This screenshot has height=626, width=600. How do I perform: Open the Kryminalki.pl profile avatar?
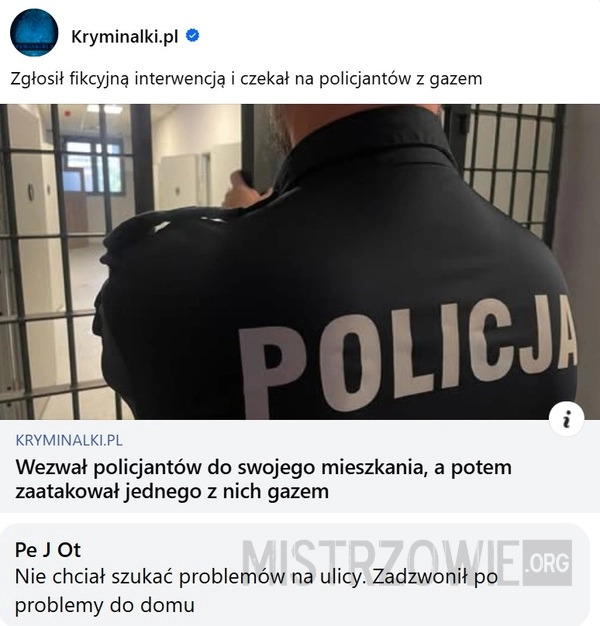[x=34, y=32]
